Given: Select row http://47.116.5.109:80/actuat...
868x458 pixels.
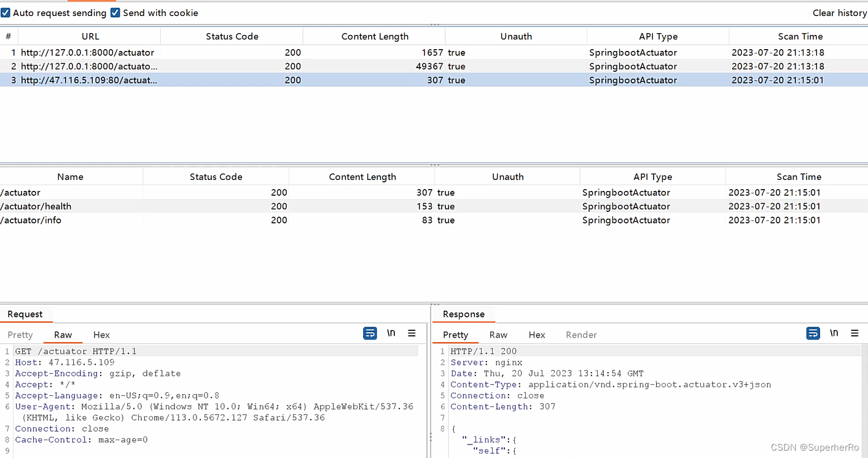Looking at the screenshot, I should coord(434,80).
